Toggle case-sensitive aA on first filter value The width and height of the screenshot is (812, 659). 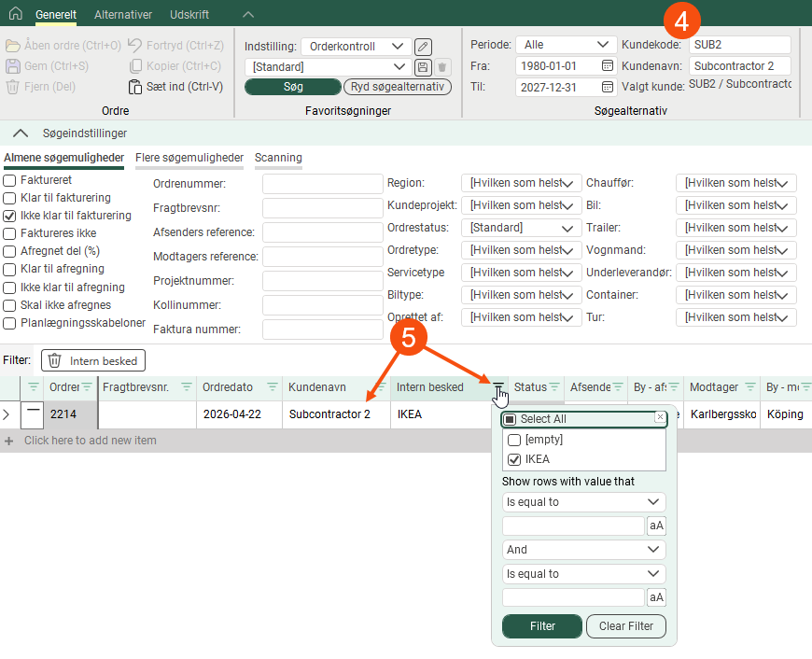[656, 526]
